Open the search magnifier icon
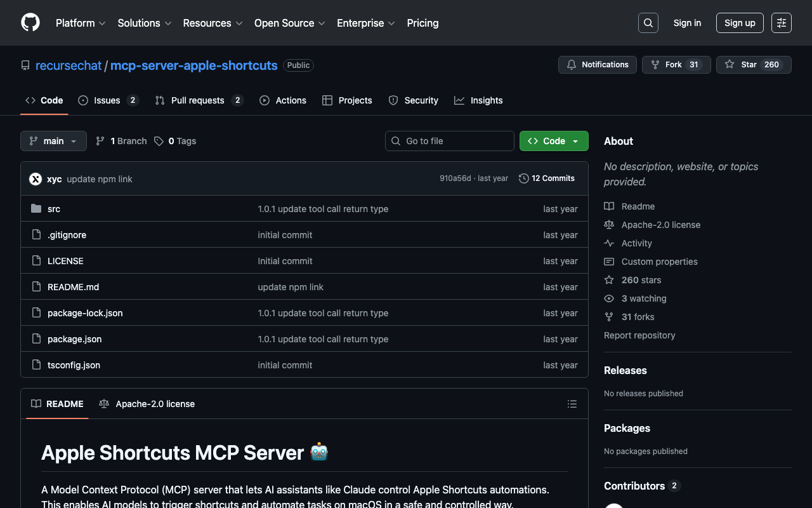 pyautogui.click(x=648, y=23)
